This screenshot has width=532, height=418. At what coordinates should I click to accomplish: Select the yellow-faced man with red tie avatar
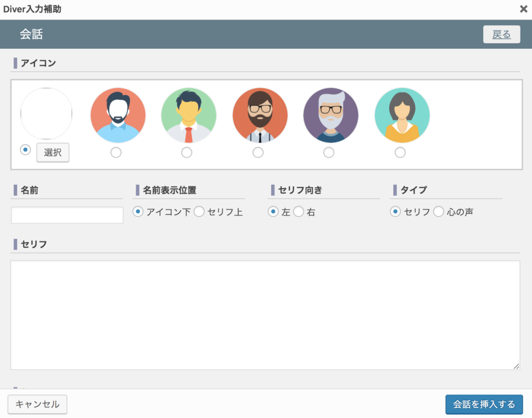(x=189, y=115)
